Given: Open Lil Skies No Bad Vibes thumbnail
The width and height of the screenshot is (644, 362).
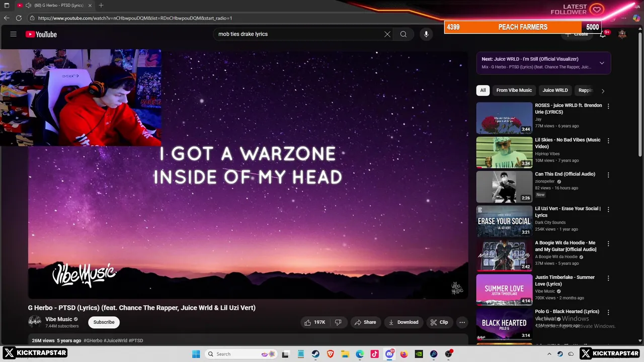Looking at the screenshot, I should pyautogui.click(x=504, y=152).
